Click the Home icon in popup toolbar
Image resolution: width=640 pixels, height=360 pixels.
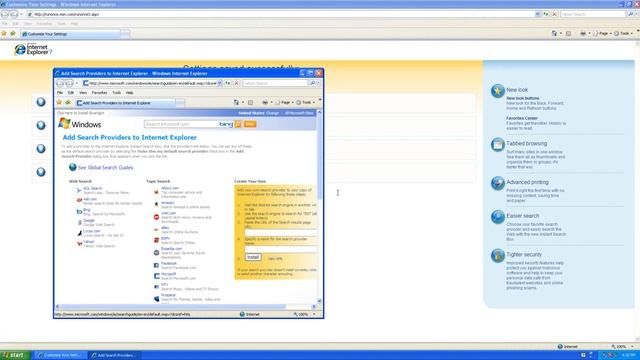236,102
